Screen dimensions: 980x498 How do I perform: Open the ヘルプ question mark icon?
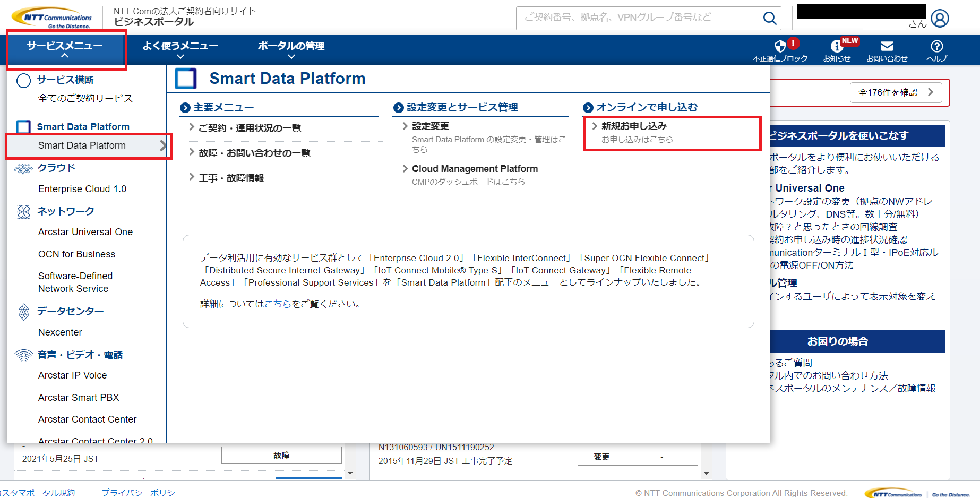point(936,47)
